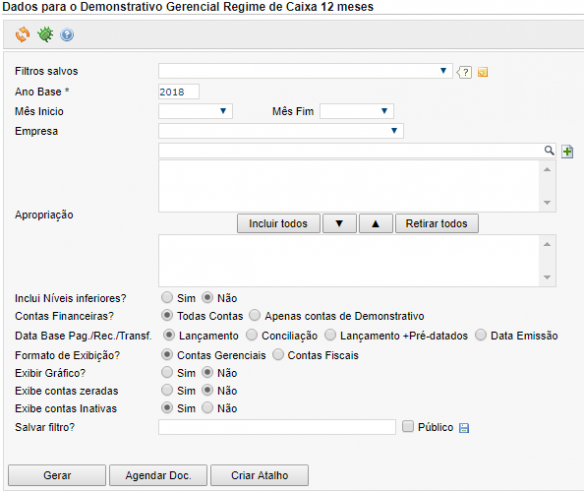The height and width of the screenshot is (492, 584).
Task: Click the blue floppy save filter icon
Action: tap(464, 428)
